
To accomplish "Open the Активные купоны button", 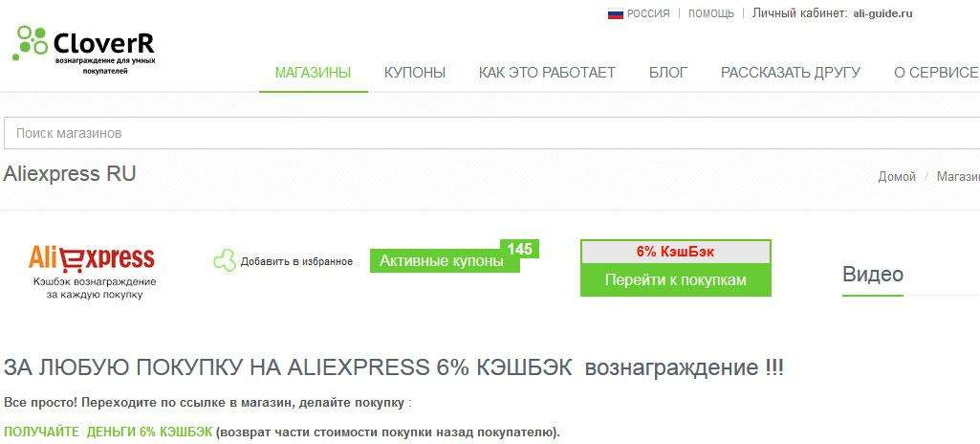I will click(445, 261).
